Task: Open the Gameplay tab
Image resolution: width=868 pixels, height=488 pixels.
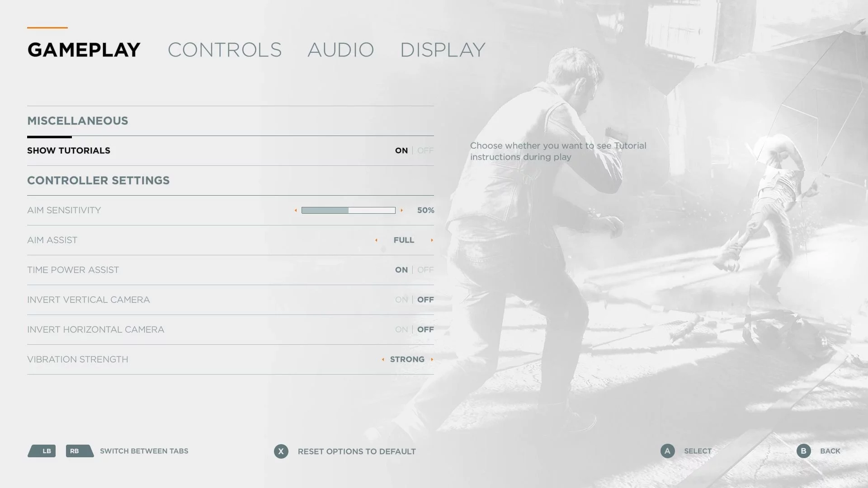Action: (84, 50)
